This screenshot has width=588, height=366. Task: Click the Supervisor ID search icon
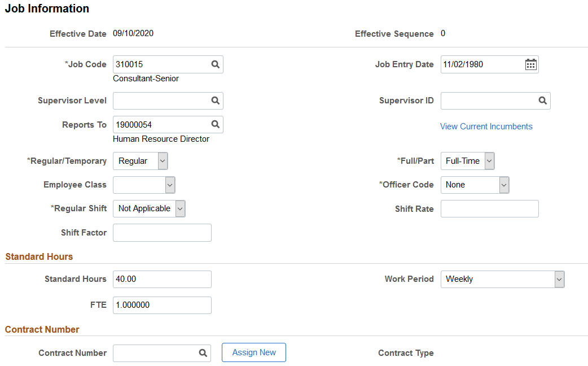click(x=543, y=101)
